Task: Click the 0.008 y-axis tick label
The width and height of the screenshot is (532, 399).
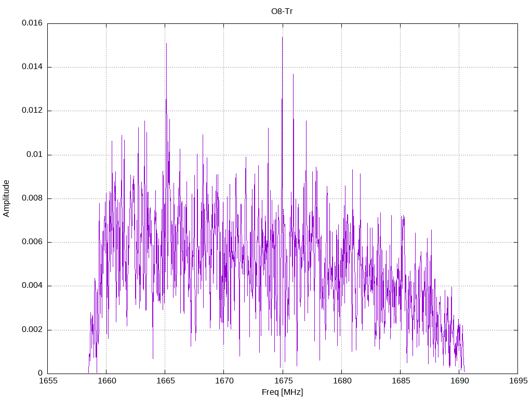Action: click(32, 198)
